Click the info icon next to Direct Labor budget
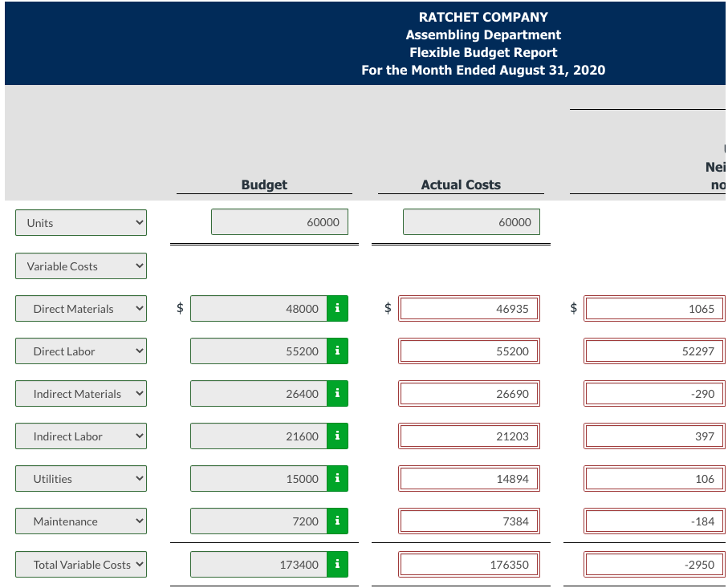Screen dimensions: 728x588 tap(337, 351)
